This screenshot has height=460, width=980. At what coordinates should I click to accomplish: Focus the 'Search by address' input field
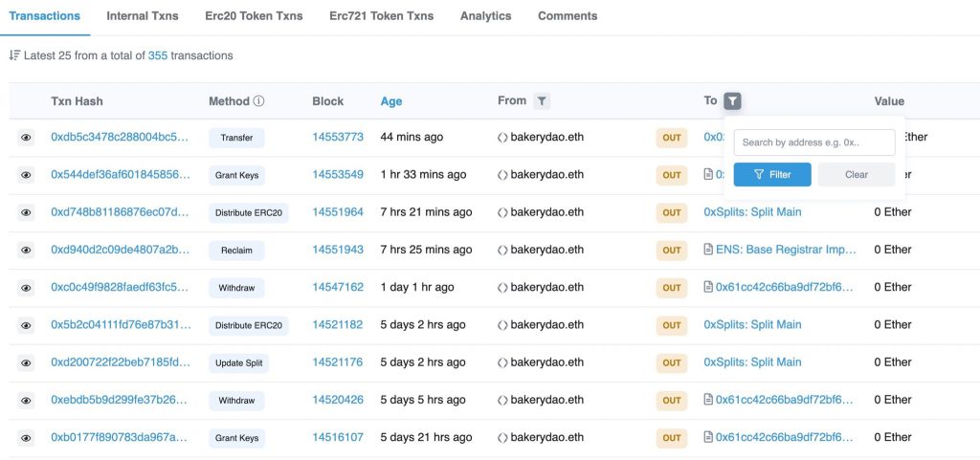click(x=814, y=142)
